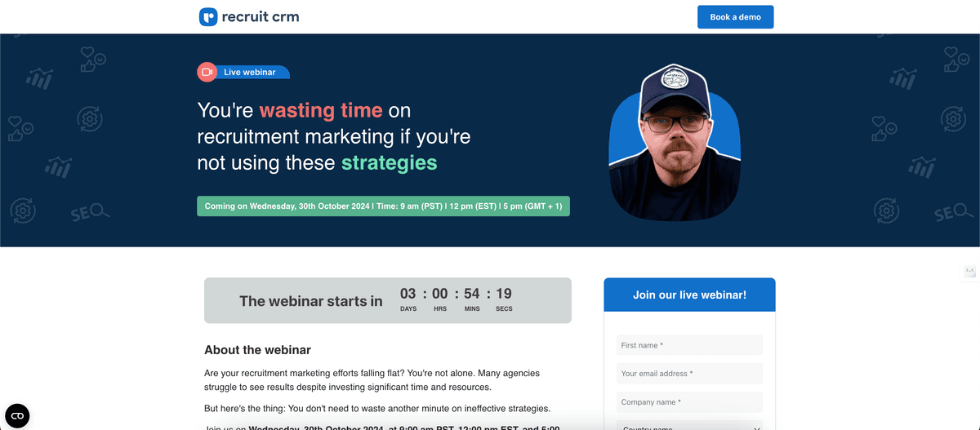Click 'The webinar starts in' label
The image size is (980, 430).
click(310, 301)
